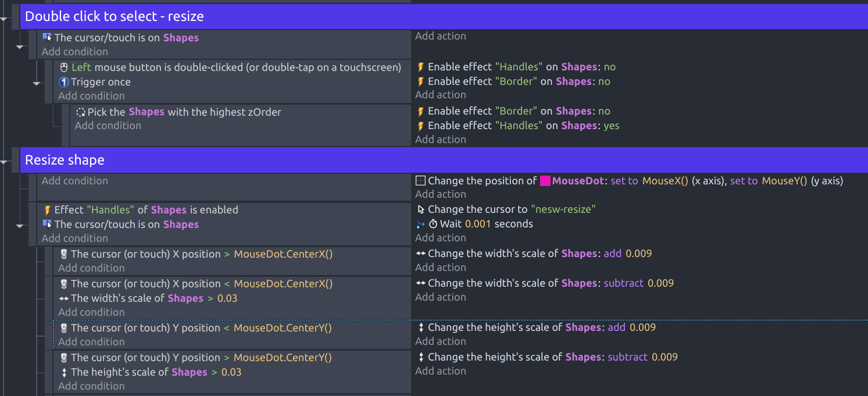Click the Trigger once condition icon
The height and width of the screenshot is (396, 868).
point(64,82)
